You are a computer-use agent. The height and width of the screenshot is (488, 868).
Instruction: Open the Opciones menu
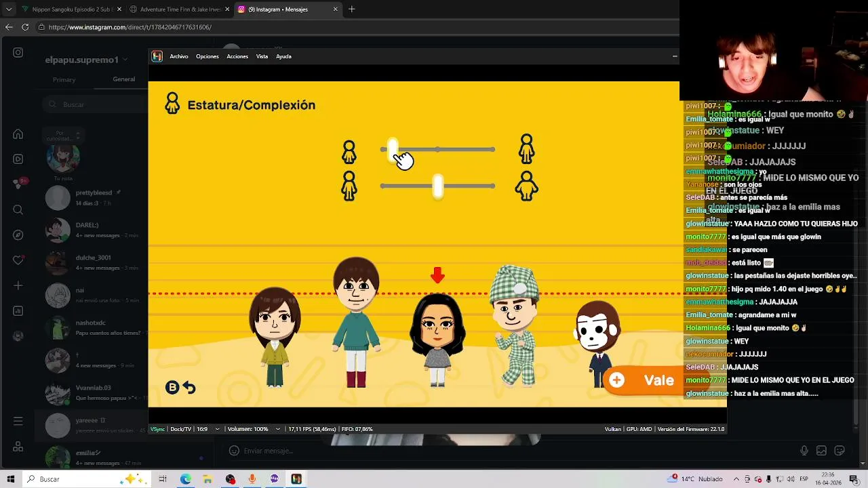pos(208,56)
